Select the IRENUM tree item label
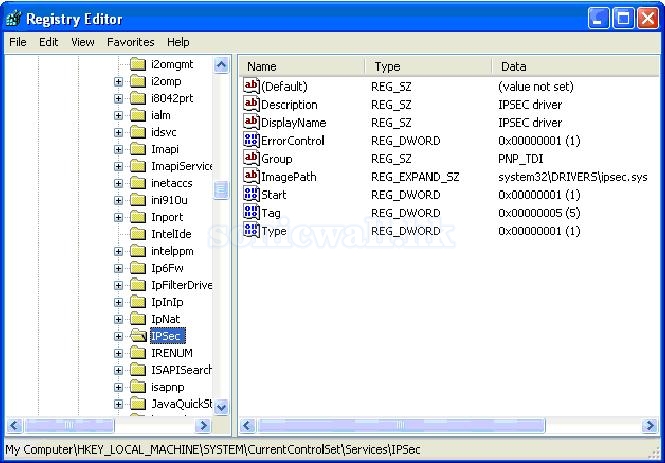 click(172, 353)
